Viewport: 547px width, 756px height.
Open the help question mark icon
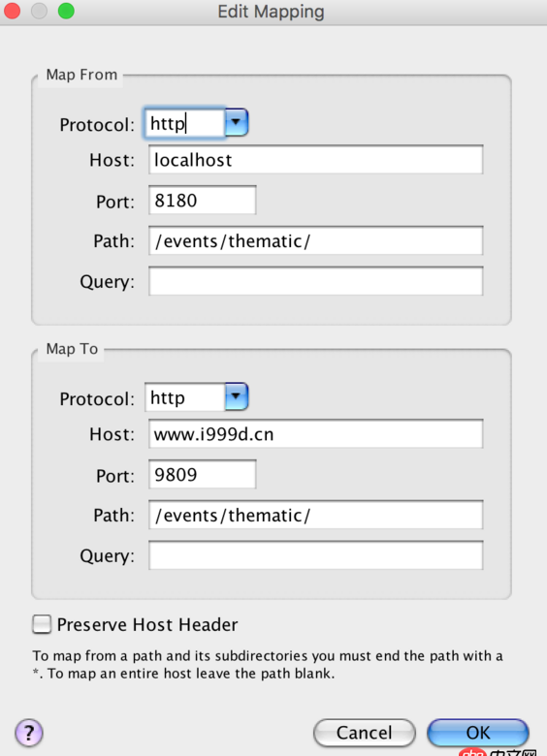[x=29, y=733]
